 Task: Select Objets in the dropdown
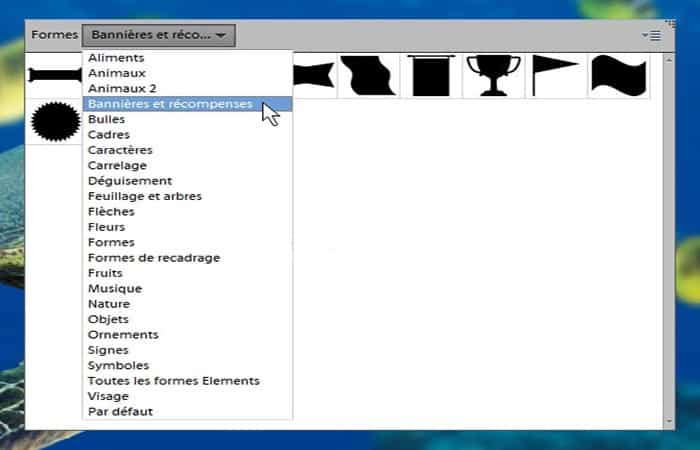(x=188, y=319)
